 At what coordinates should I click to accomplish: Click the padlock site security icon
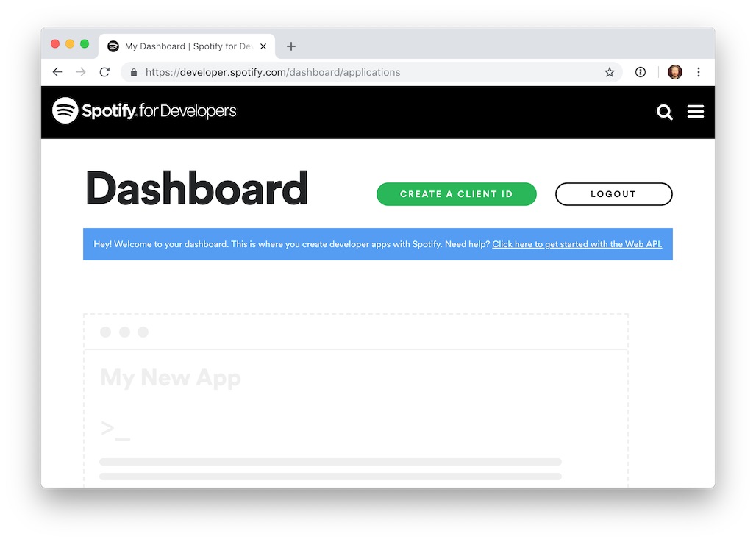tap(134, 72)
